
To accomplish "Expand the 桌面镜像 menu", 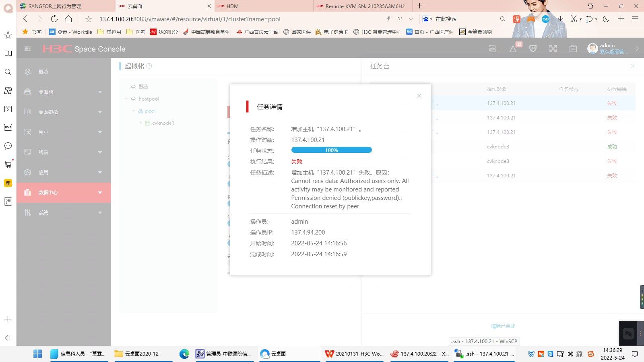I will coord(64,112).
